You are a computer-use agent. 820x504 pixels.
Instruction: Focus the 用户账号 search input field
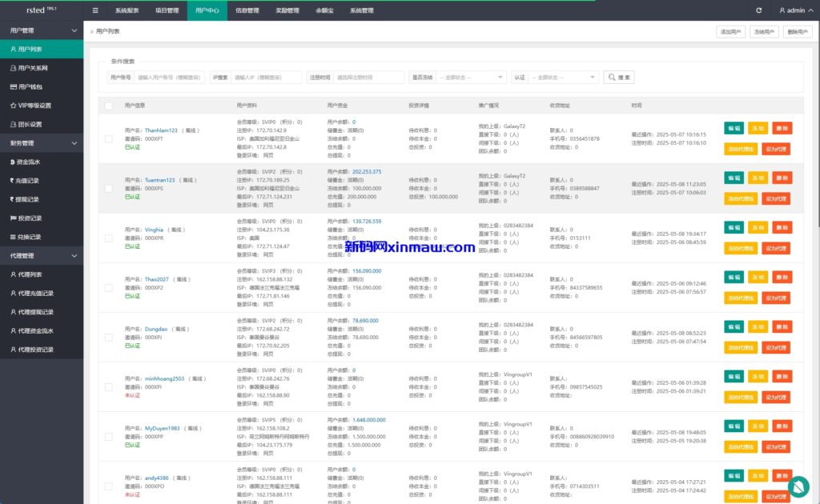pos(171,78)
